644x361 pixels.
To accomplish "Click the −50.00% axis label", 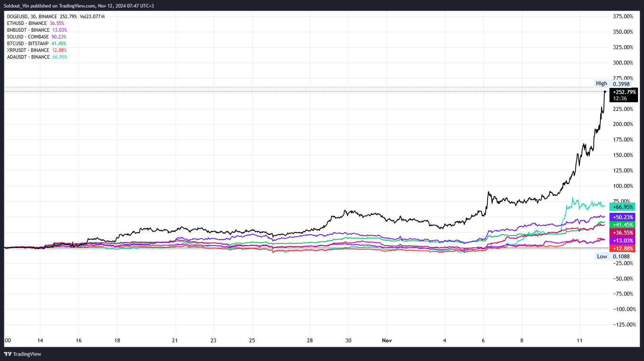I will point(623,279).
